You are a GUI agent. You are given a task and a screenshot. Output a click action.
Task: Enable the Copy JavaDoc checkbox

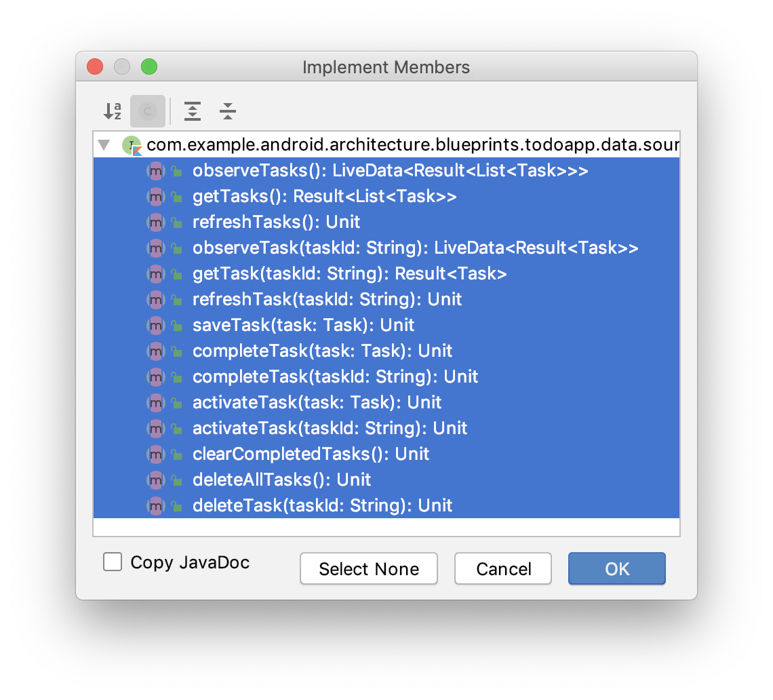click(x=113, y=562)
